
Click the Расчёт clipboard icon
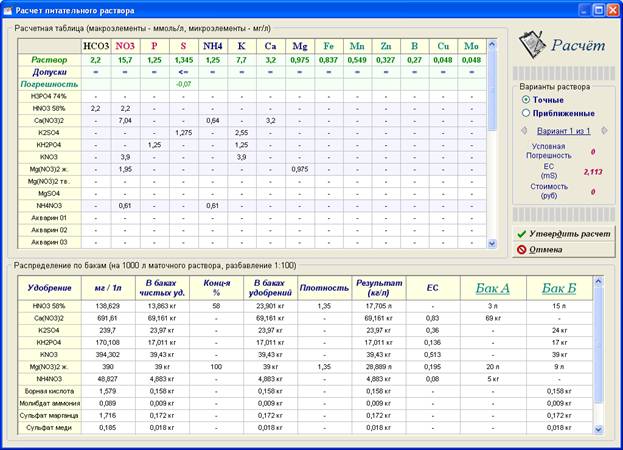[532, 45]
